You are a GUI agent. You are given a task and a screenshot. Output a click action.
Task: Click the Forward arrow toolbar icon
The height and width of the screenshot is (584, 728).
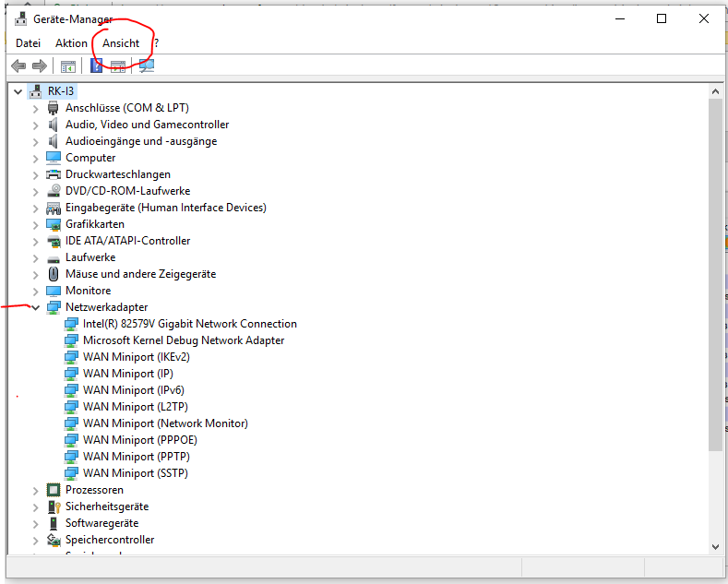pos(40,66)
